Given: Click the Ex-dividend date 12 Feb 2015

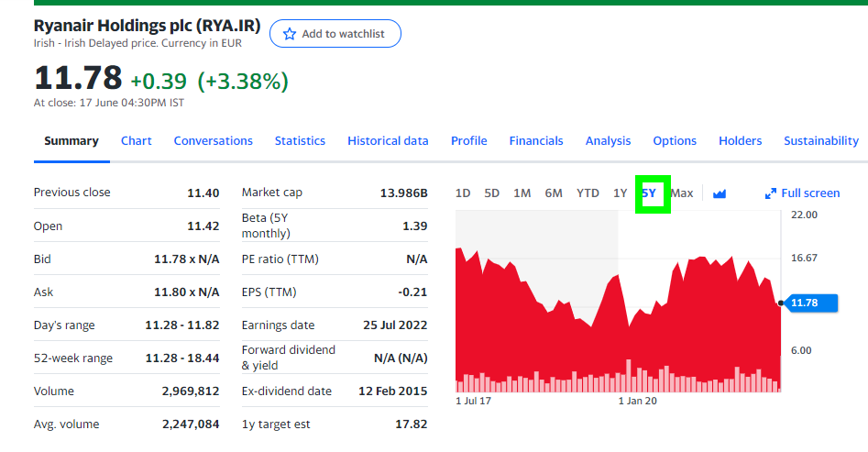Looking at the screenshot, I should (x=393, y=391).
